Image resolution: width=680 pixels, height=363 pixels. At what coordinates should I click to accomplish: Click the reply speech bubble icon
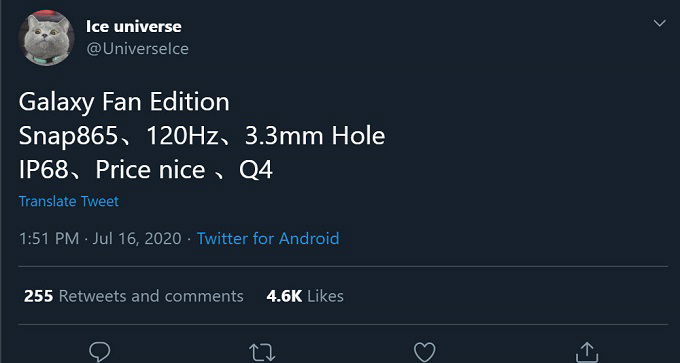tap(99, 352)
